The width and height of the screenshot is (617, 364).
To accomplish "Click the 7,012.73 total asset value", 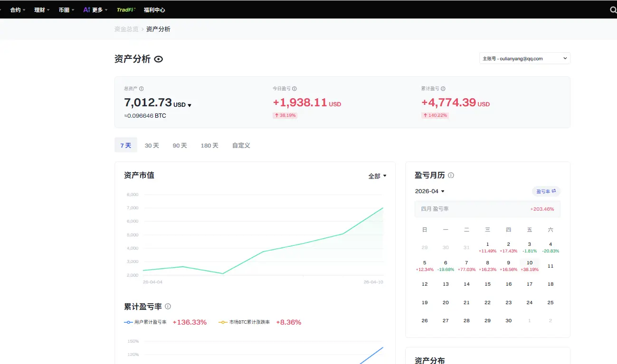I will point(148,102).
